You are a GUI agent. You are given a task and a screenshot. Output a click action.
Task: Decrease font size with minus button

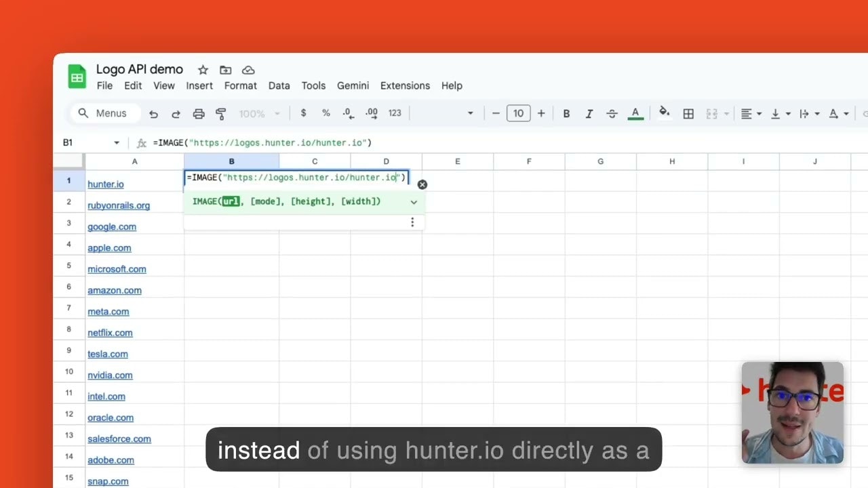click(496, 113)
